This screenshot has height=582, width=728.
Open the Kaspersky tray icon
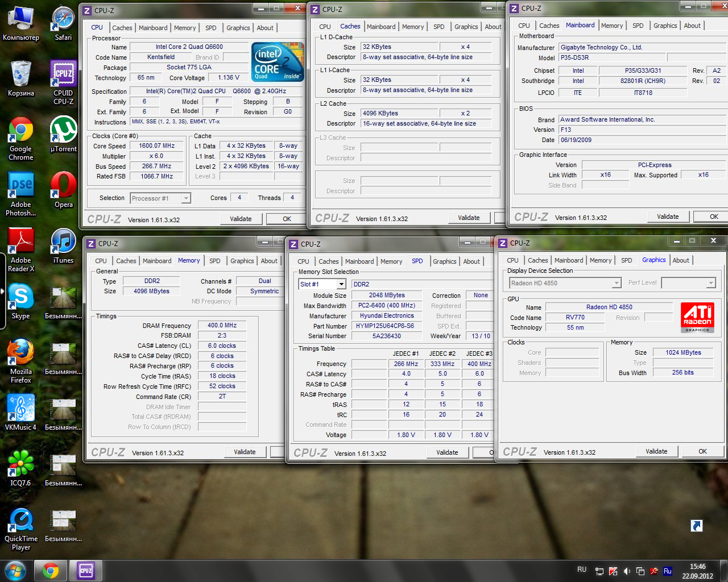point(613,571)
